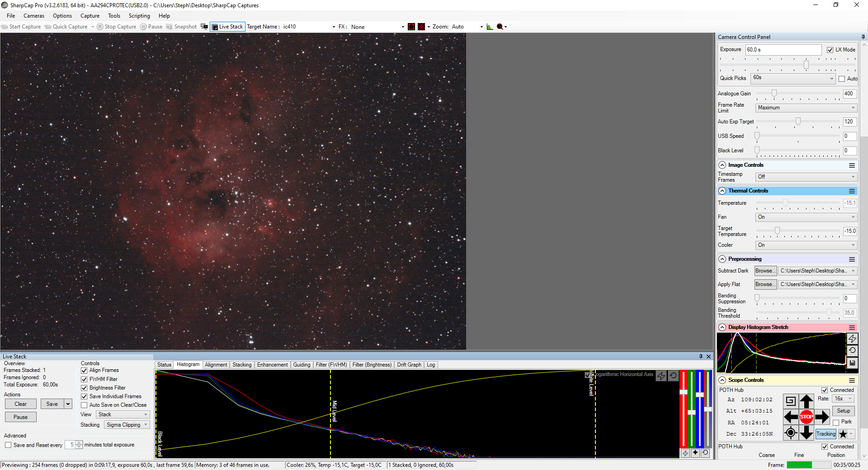Open the Scripting menu
This screenshot has width=868, height=470.
tap(139, 16)
